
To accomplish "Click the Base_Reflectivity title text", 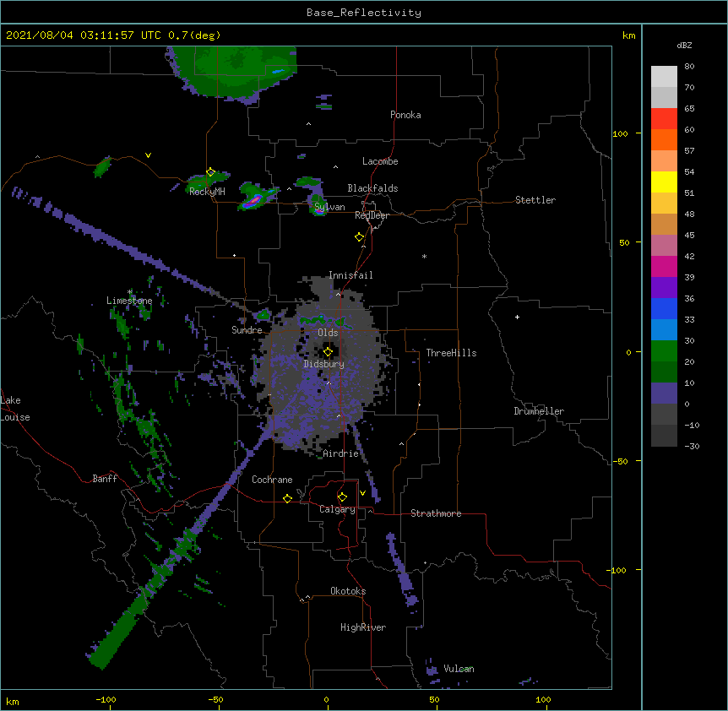I will (x=364, y=13).
